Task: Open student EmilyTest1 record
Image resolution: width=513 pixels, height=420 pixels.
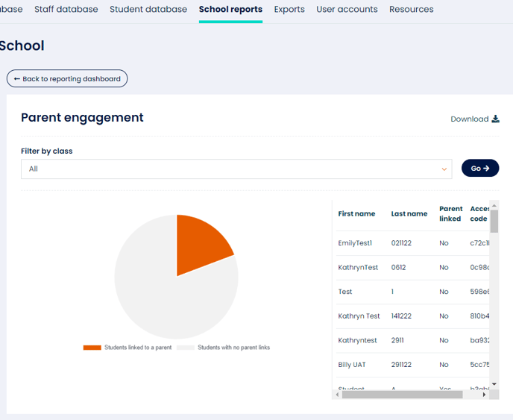Action: tap(354, 243)
